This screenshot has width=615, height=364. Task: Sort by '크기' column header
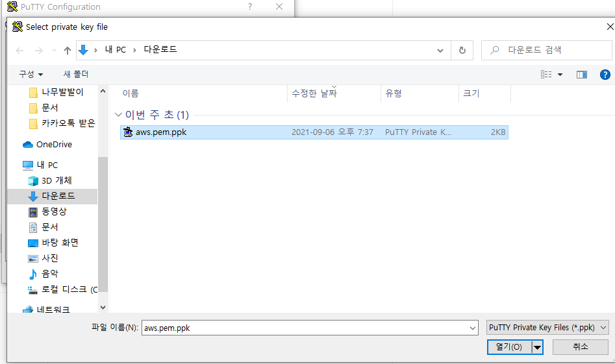point(471,93)
